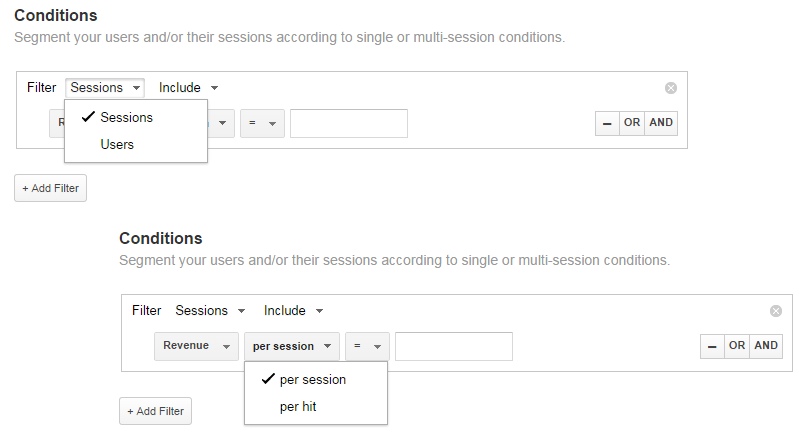Remove the top filter with X icon
This screenshot has height=440, width=800.
point(671,88)
